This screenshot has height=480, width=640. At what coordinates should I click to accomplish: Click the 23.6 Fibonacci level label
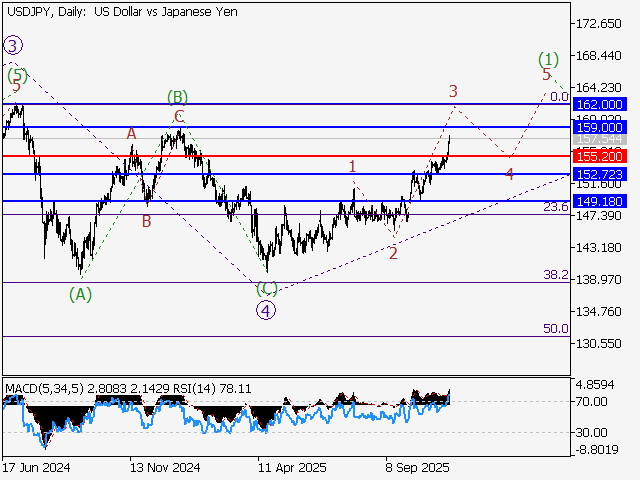click(x=556, y=207)
